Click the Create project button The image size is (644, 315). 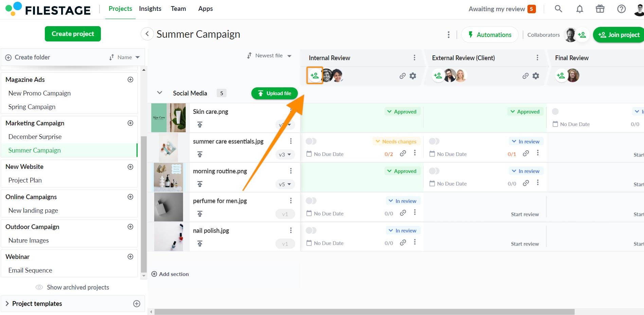coord(73,34)
